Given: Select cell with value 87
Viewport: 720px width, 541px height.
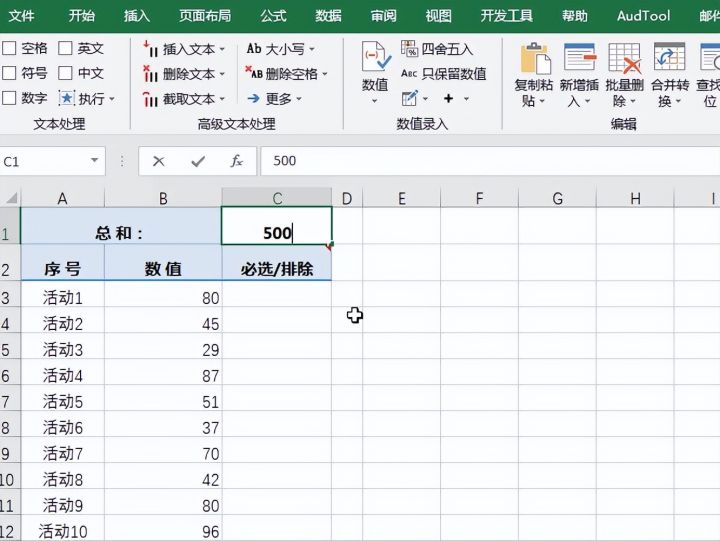Looking at the screenshot, I should pyautogui.click(x=163, y=372).
